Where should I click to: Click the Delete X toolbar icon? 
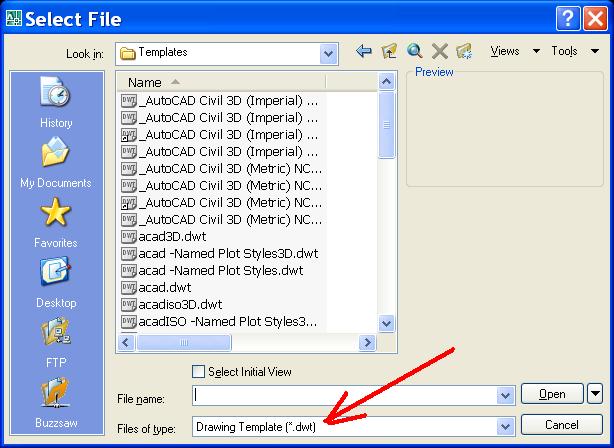pyautogui.click(x=439, y=51)
